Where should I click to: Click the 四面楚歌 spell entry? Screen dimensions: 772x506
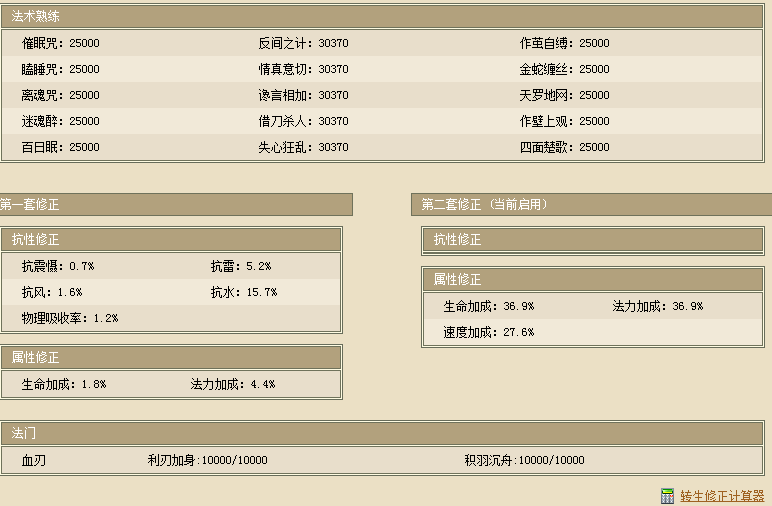tap(564, 148)
